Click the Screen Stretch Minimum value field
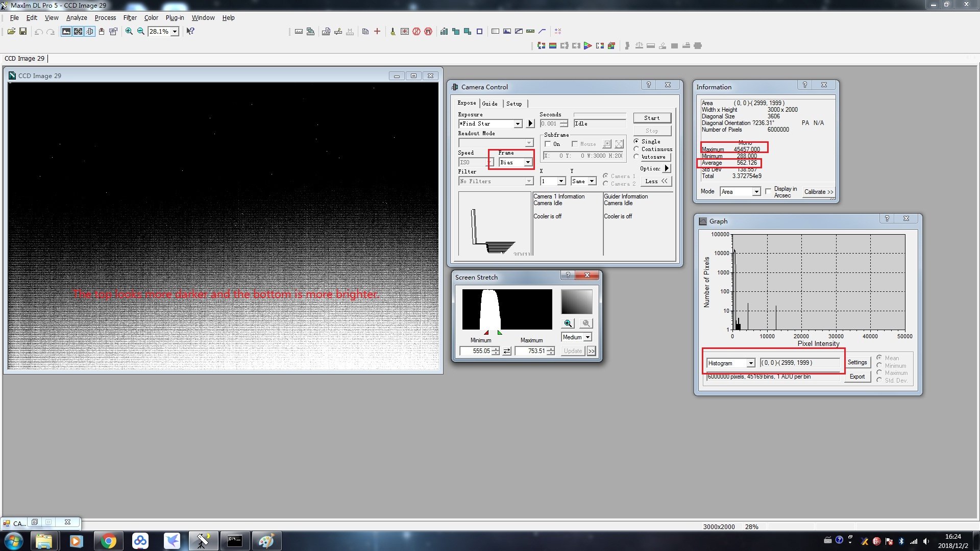The image size is (980, 551). tap(476, 351)
